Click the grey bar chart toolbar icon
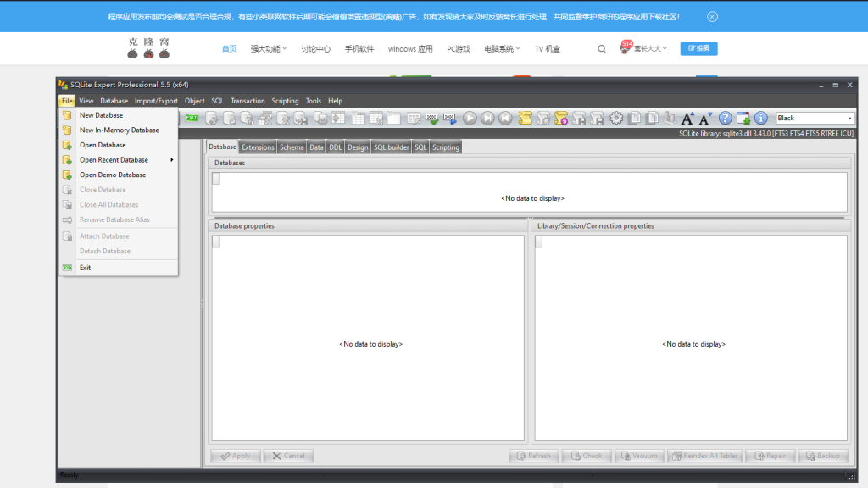Screen dimensions: 868x488 pyautogui.click(x=670, y=118)
